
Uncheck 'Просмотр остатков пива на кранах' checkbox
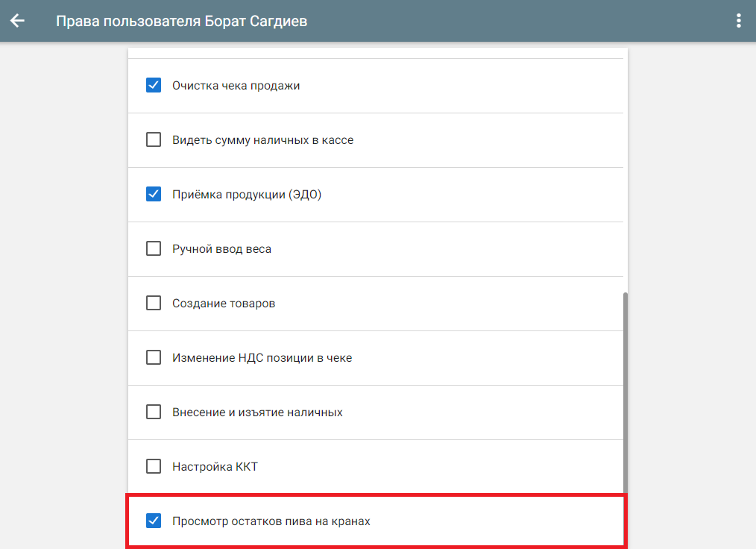tap(154, 521)
